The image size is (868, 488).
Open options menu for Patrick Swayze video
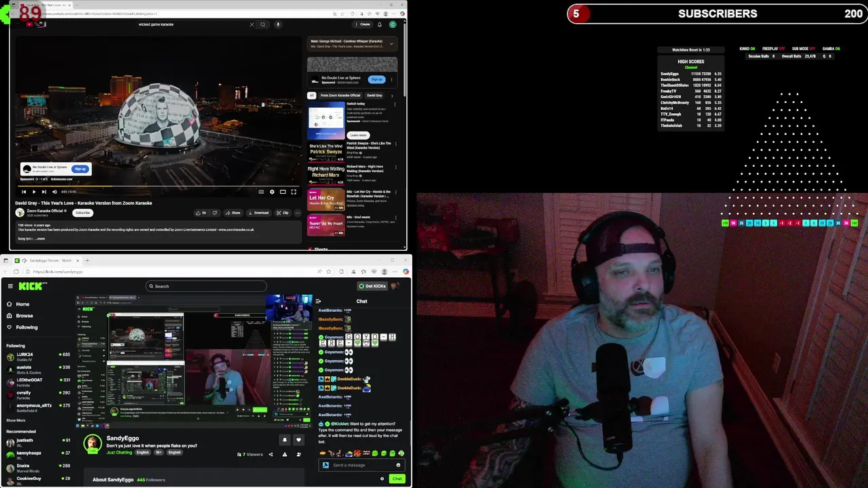click(396, 144)
